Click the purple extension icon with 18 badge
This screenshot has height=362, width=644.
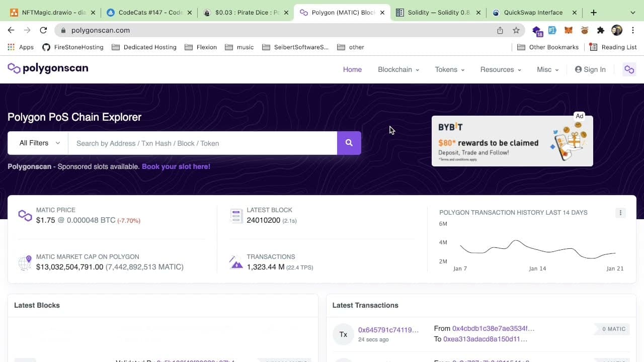[537, 31]
